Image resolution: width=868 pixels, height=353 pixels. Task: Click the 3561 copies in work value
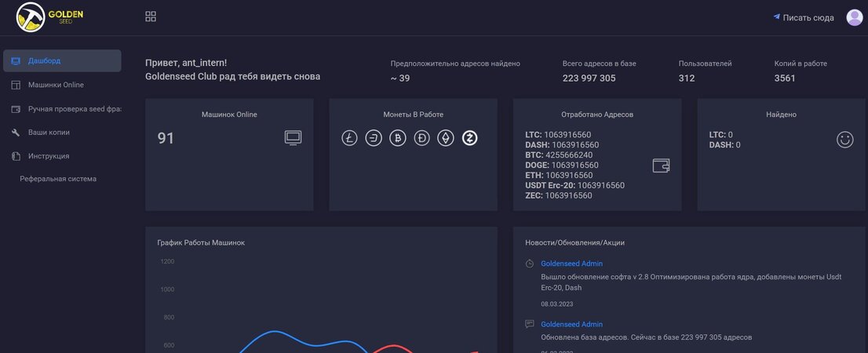[785, 78]
